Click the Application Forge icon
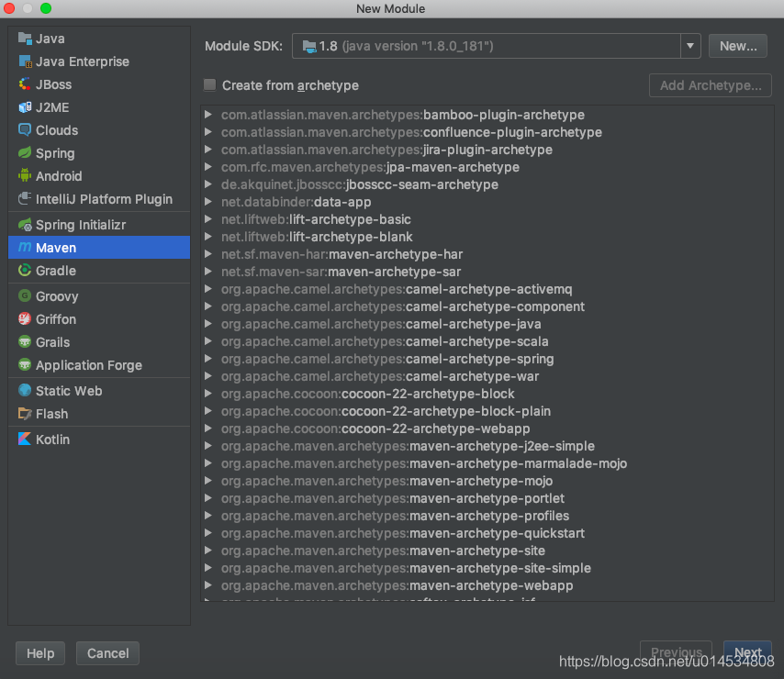The width and height of the screenshot is (784, 679). (25, 364)
